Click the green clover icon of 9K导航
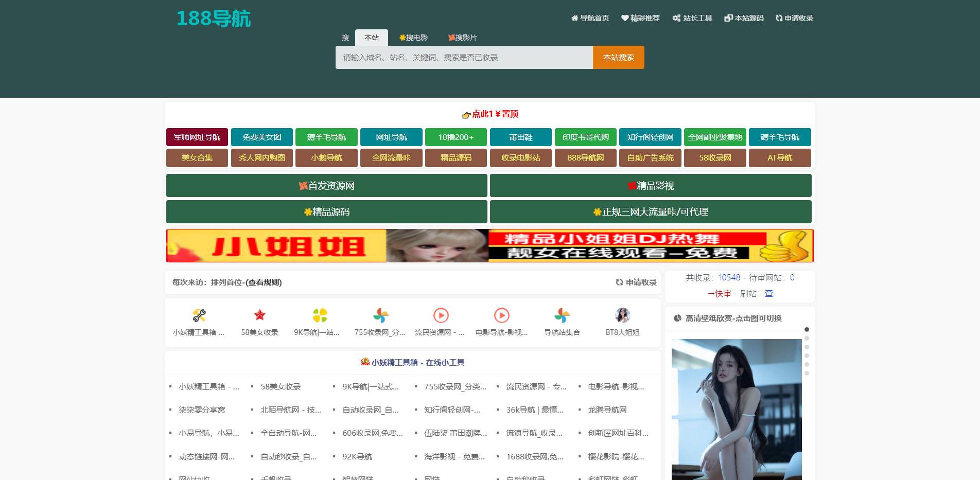This screenshot has height=480, width=980. [x=320, y=314]
